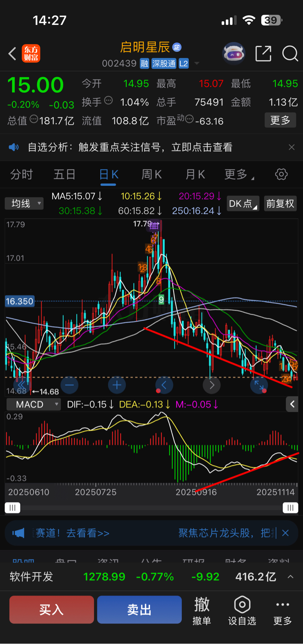Tap DIF:-0.15 value
303x644 pixels.
tap(90, 404)
